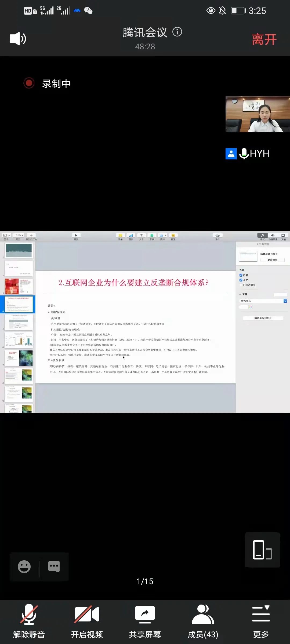Click the background color wheel swatch
This screenshot has width=290, height=644.
point(250,307)
